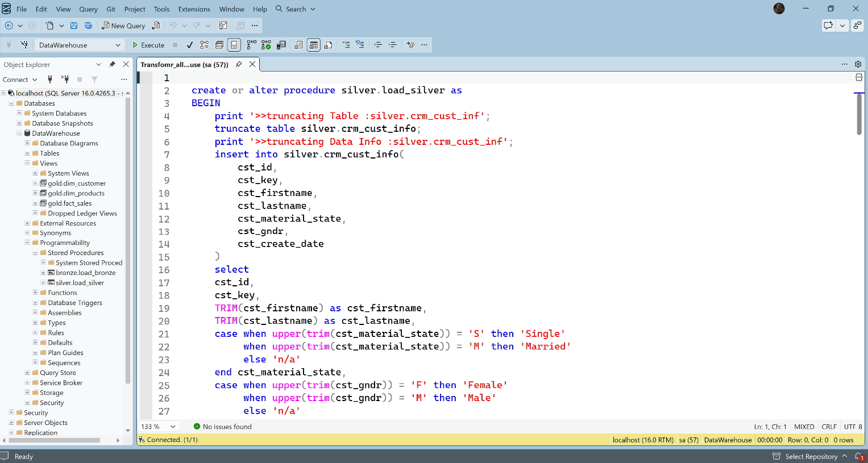Select Results to Grid option icon
Image resolution: width=868 pixels, height=463 pixels.
click(313, 45)
